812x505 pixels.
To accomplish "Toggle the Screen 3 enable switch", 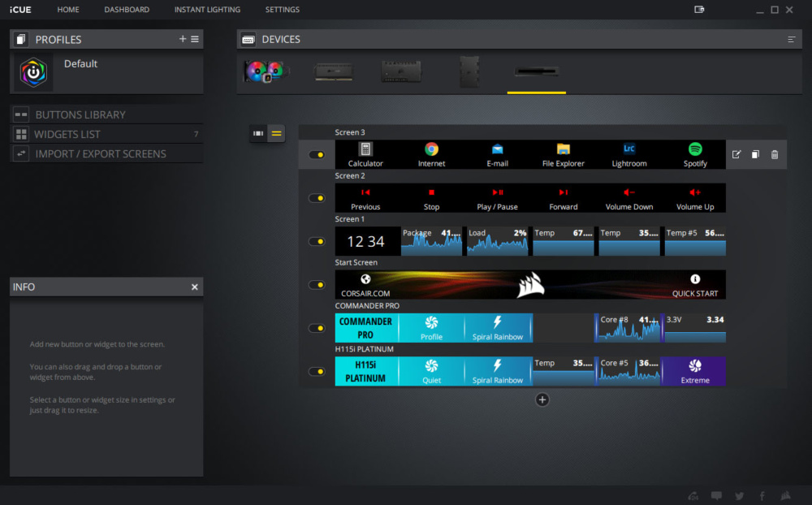I will [317, 154].
